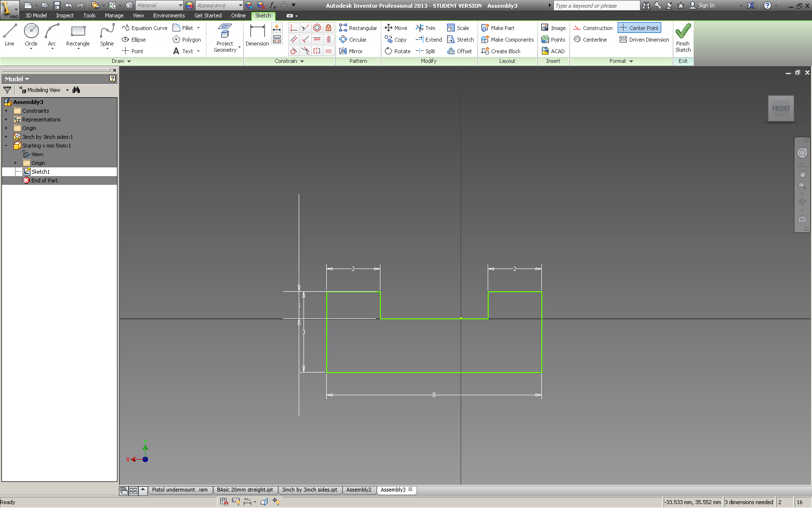Insert ACAD file
The image size is (812, 508).
click(553, 51)
